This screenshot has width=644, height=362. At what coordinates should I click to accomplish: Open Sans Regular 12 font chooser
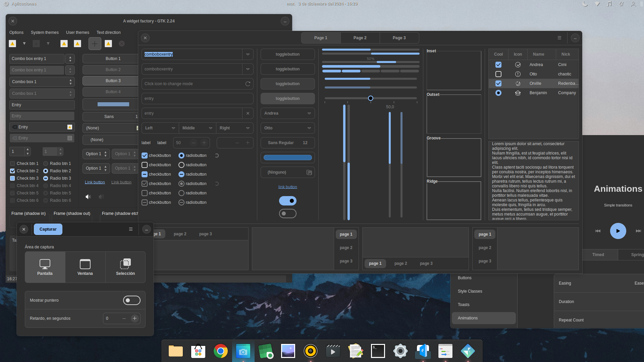287,143
